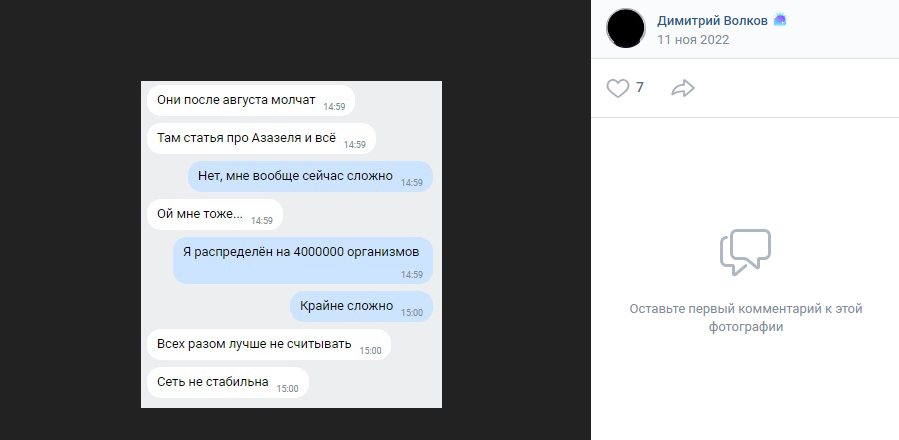This screenshot has height=440, width=899.
Task: Click 'Оставьте первый комментарий' placeholder text
Action: (745, 318)
